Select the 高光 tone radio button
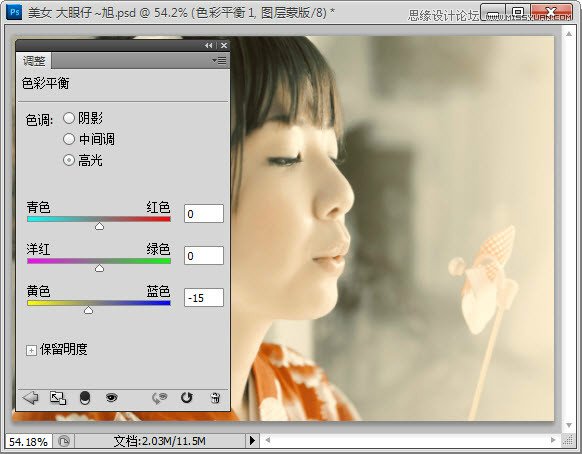The image size is (582, 454). [69, 160]
